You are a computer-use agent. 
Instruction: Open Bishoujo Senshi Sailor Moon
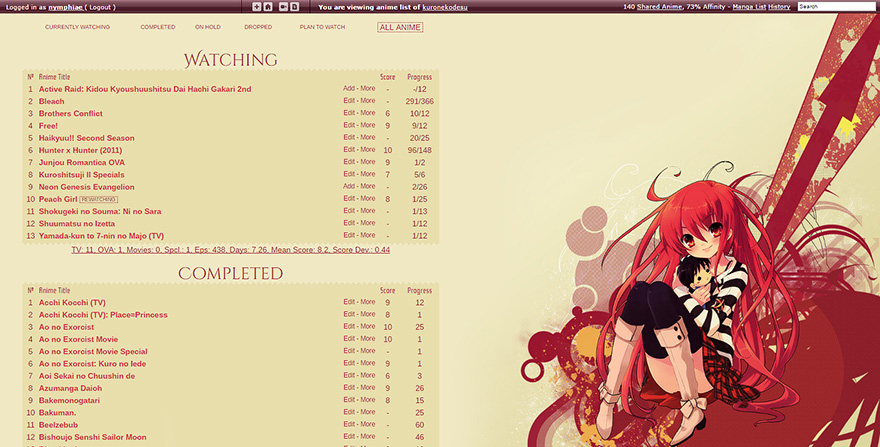pos(93,437)
